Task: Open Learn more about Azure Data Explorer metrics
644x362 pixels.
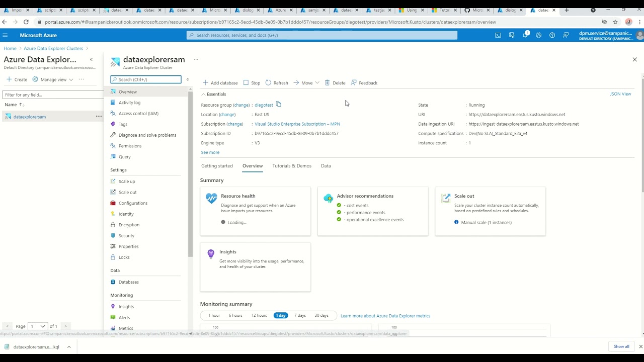Action: (385, 316)
